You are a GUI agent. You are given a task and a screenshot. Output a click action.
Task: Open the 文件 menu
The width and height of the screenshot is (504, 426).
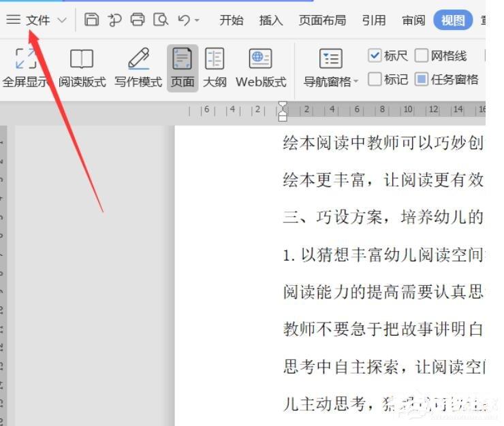pyautogui.click(x=38, y=20)
